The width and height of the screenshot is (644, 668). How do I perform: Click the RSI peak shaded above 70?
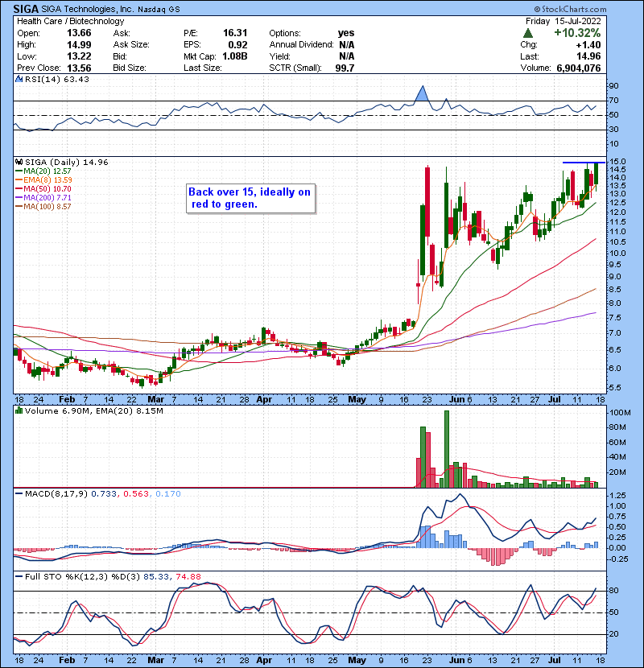point(422,95)
